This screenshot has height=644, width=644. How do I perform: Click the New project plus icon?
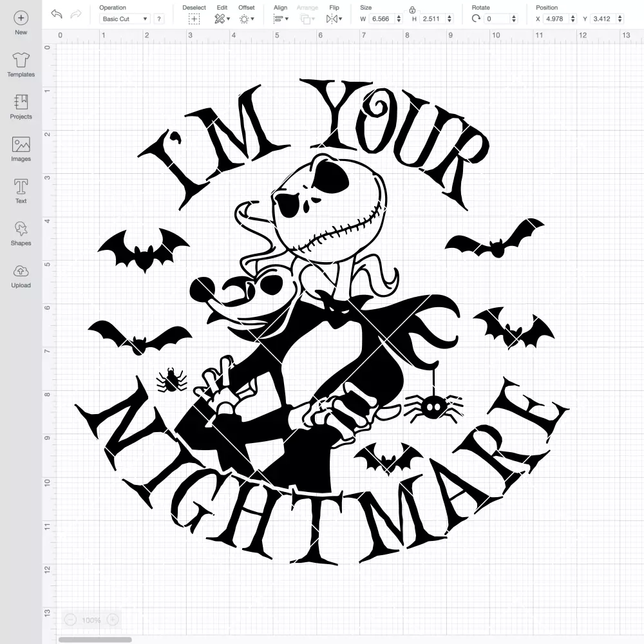pyautogui.click(x=21, y=18)
